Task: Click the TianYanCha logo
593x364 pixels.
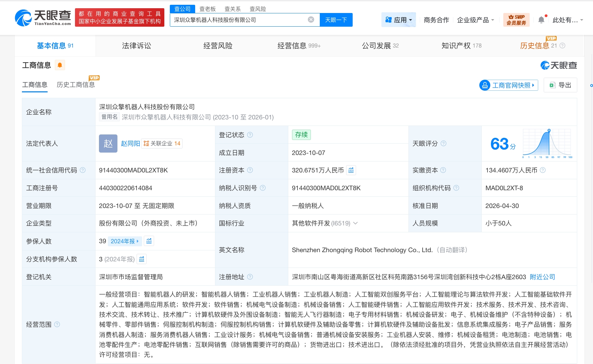Action: [x=43, y=18]
